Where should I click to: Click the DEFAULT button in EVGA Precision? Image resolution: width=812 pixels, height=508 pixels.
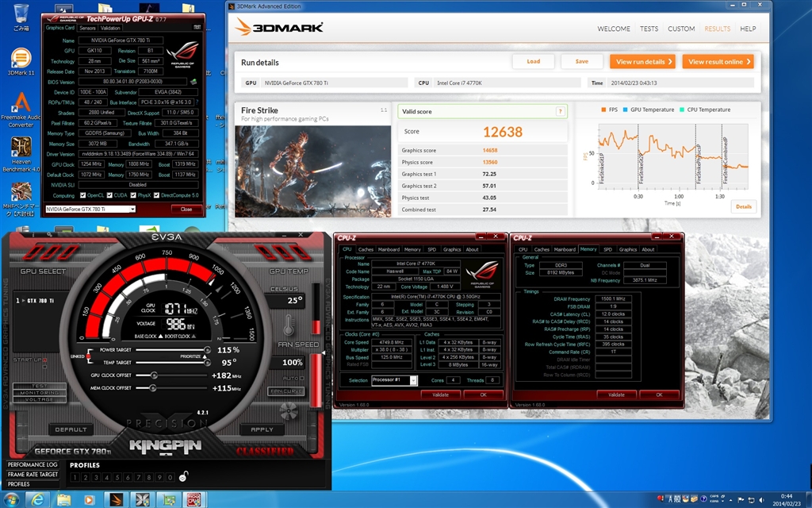pos(71,429)
